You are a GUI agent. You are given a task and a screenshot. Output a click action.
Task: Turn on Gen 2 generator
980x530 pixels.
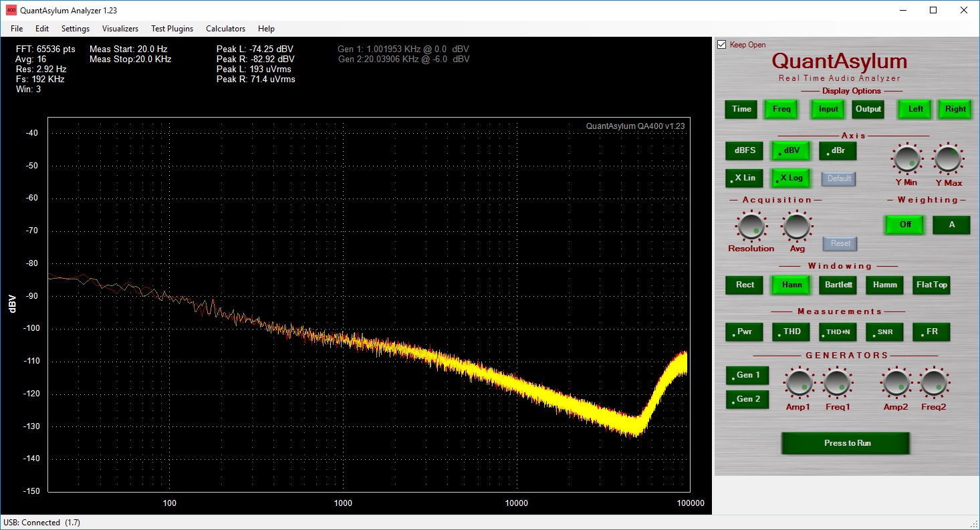click(x=747, y=400)
